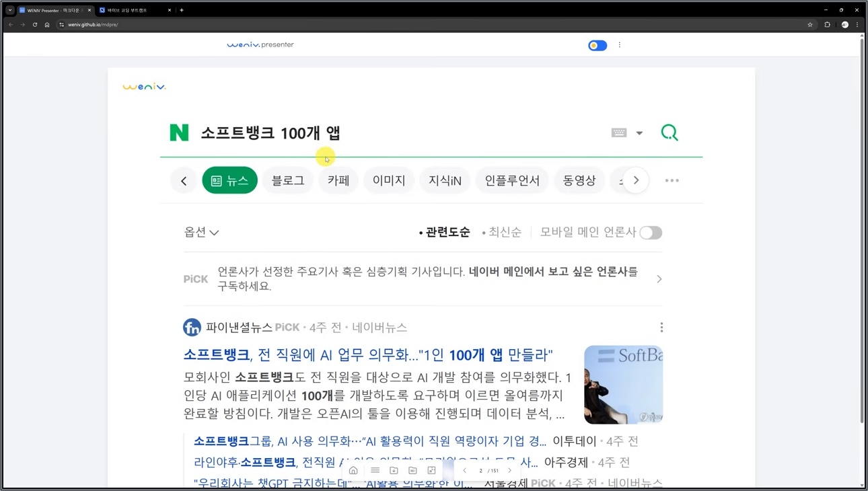
Task: Open a new browser tab
Action: click(182, 10)
